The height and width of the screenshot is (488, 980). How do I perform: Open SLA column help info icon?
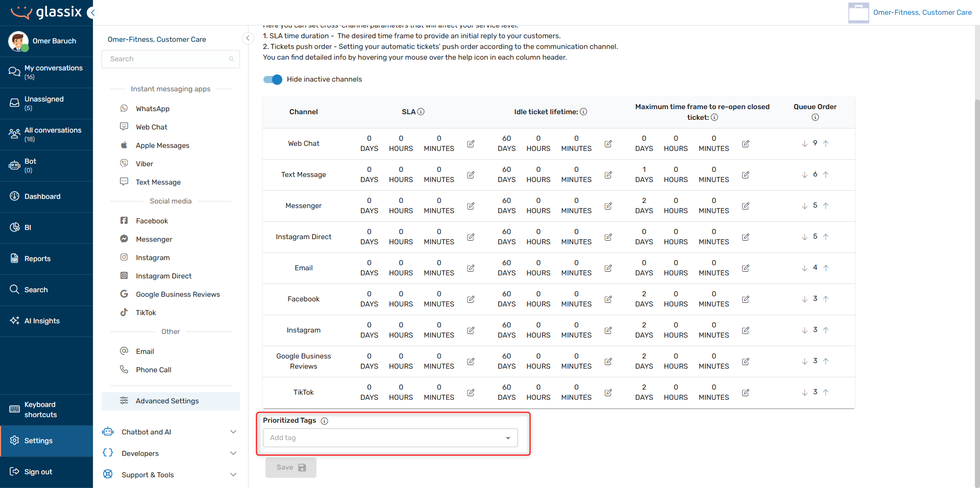pyautogui.click(x=421, y=112)
